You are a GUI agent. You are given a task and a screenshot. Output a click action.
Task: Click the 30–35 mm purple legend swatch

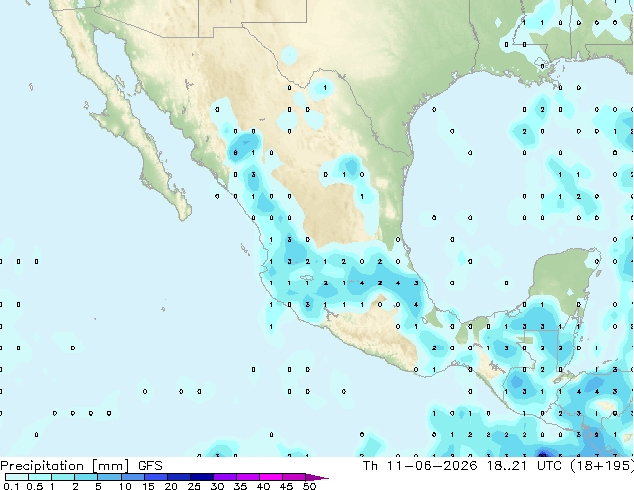[x=224, y=477]
